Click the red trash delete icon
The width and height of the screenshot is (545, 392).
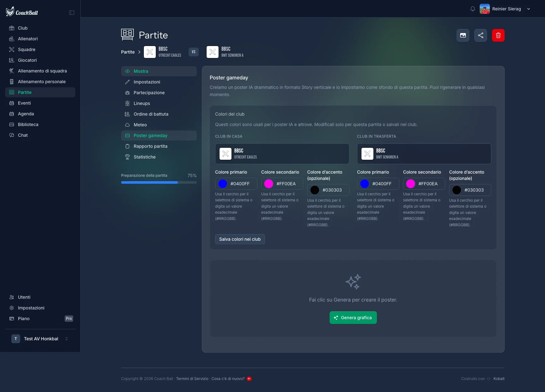tap(498, 35)
